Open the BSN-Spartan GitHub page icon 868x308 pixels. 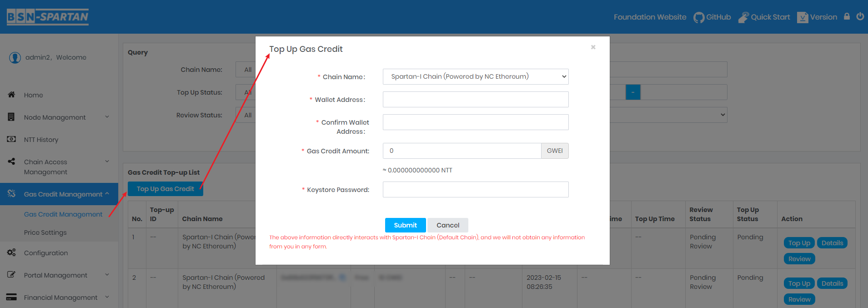[699, 17]
